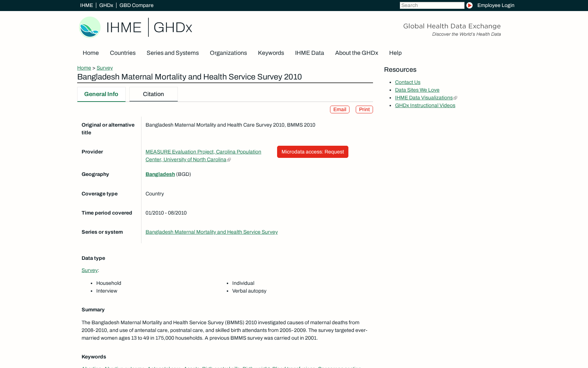The width and height of the screenshot is (588, 368).
Task: Click the Survey data type link
Action: point(90,270)
